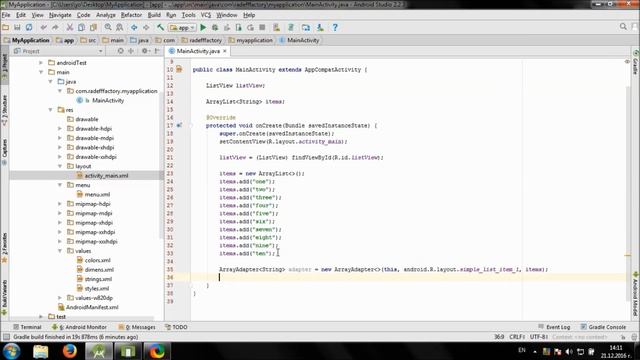
Task: Click the Paste toolbar icon
Action: pos(93,27)
